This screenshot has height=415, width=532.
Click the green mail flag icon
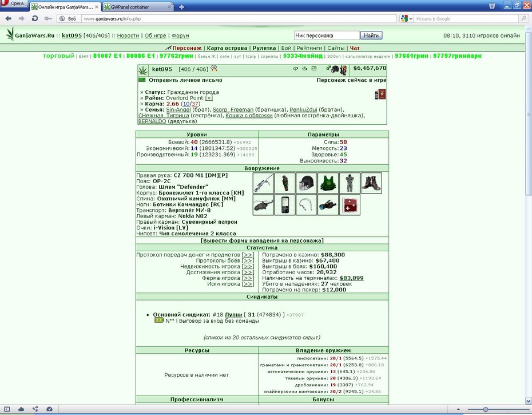point(142,80)
